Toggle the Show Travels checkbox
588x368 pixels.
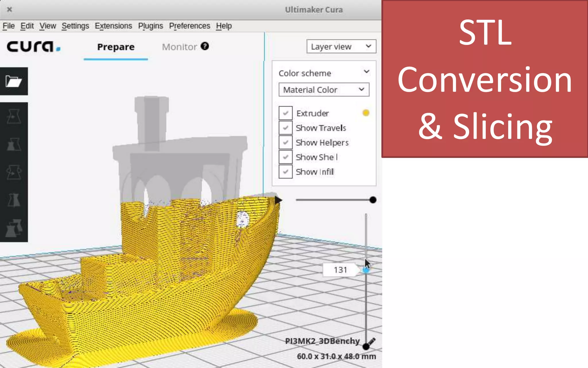tap(286, 128)
